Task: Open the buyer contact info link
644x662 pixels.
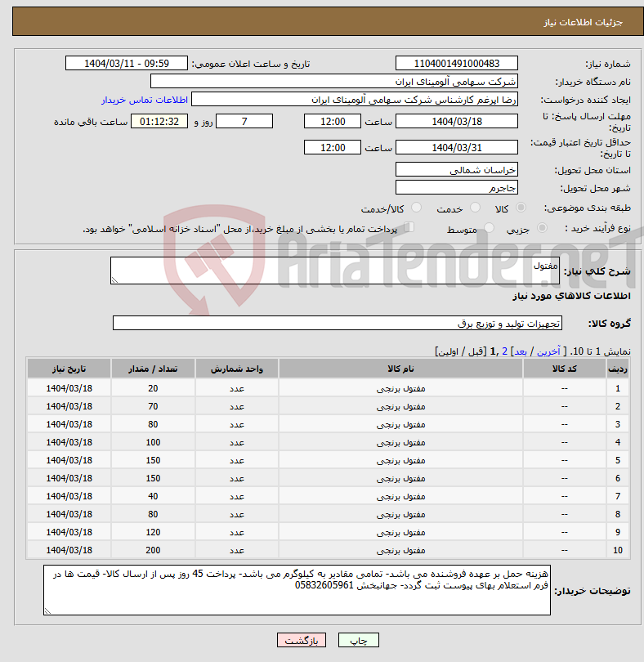Action: (145, 100)
